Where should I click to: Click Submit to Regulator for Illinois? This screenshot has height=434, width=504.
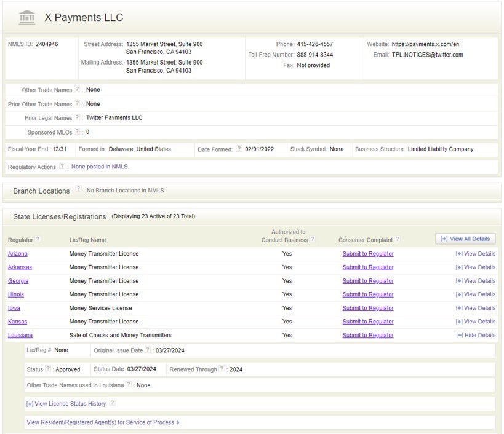click(x=368, y=294)
